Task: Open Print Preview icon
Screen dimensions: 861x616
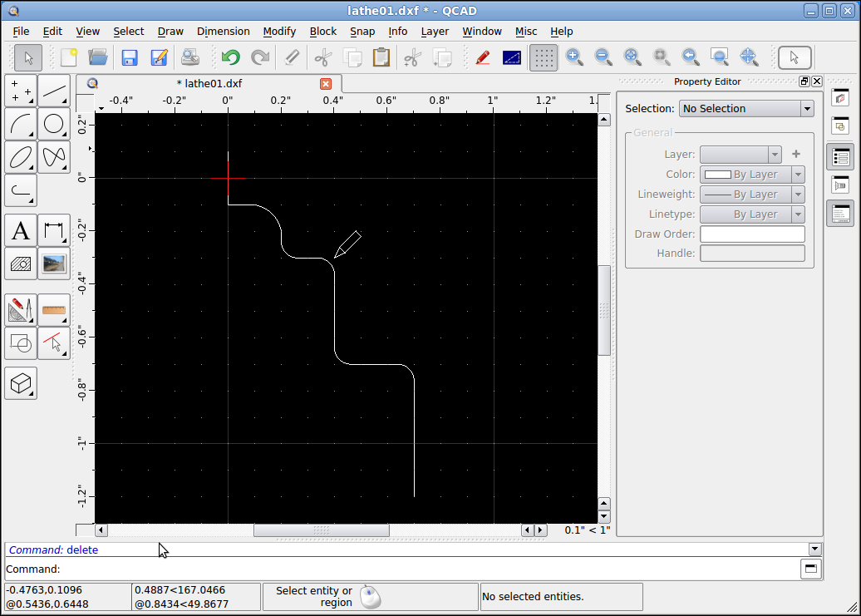Action: [x=190, y=57]
